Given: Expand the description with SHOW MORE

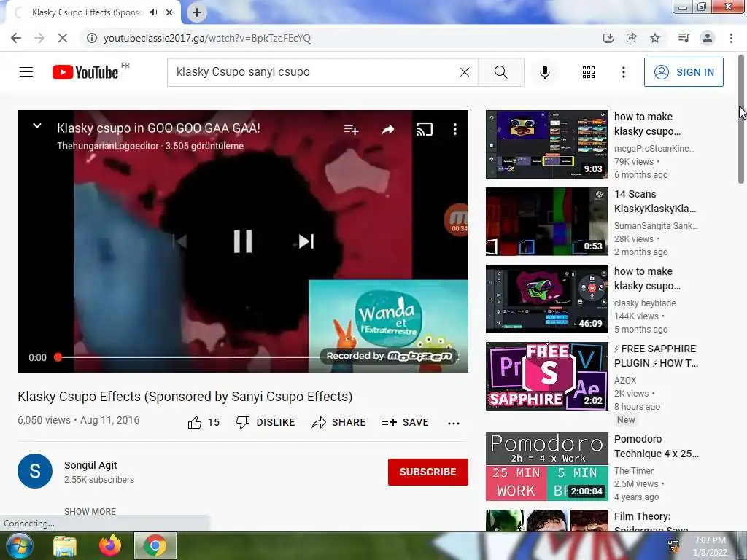Looking at the screenshot, I should tap(90, 511).
